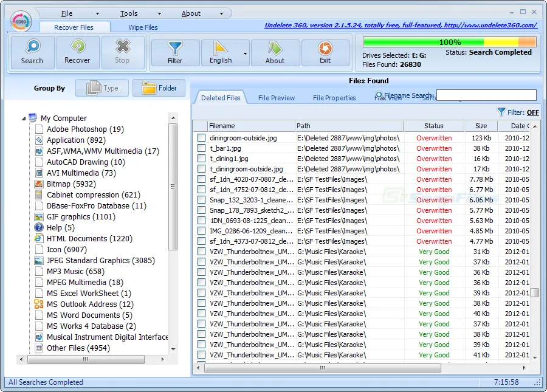
Task: Sort by the Filename column header
Action: 250,126
